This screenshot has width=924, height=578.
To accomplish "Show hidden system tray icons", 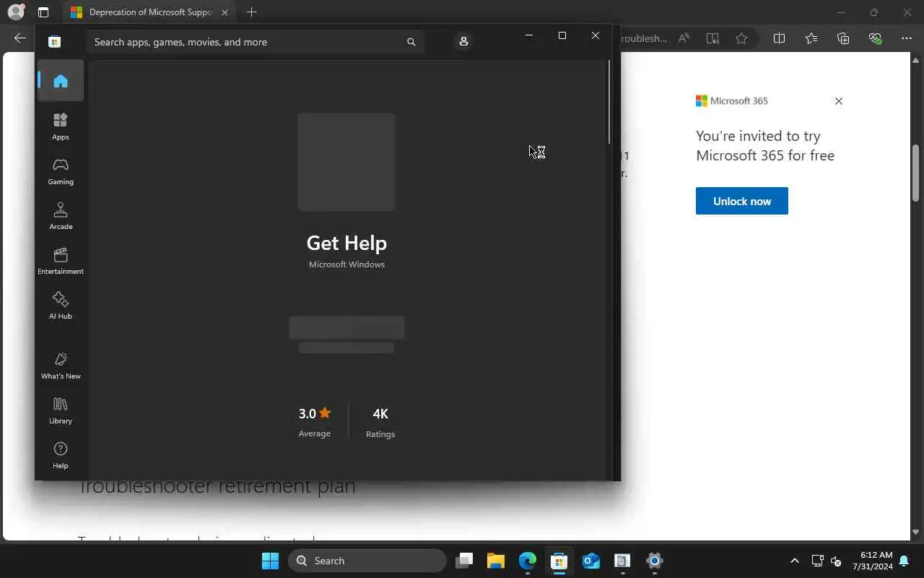I will coord(795,561).
